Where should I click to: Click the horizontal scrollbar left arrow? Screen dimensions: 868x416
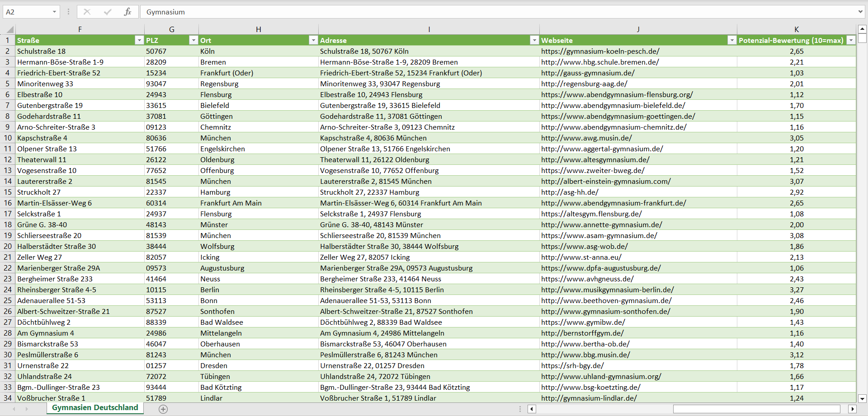(532, 409)
